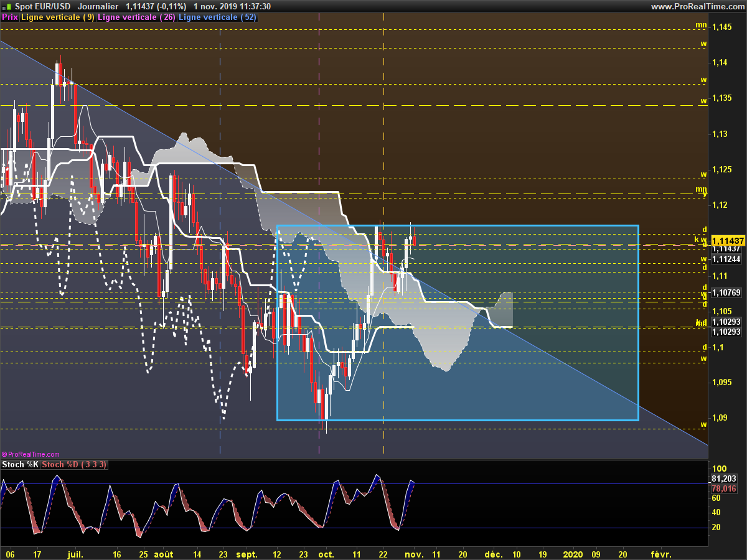Open the Ligne verticale (9) label settings
The height and width of the screenshot is (560, 747).
(x=58, y=17)
